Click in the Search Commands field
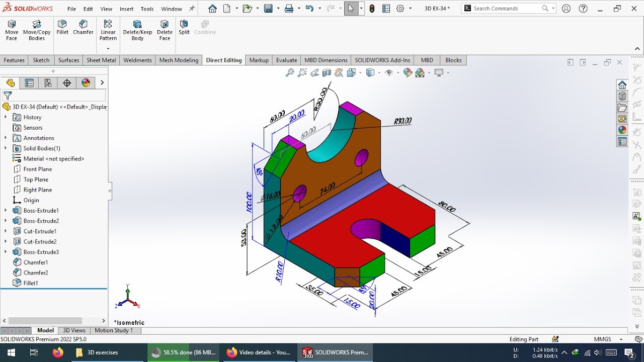The height and width of the screenshot is (362, 644). (x=507, y=9)
